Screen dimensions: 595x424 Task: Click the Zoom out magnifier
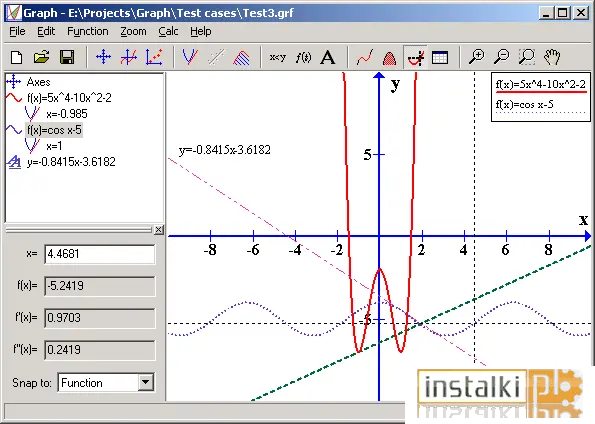tap(502, 58)
